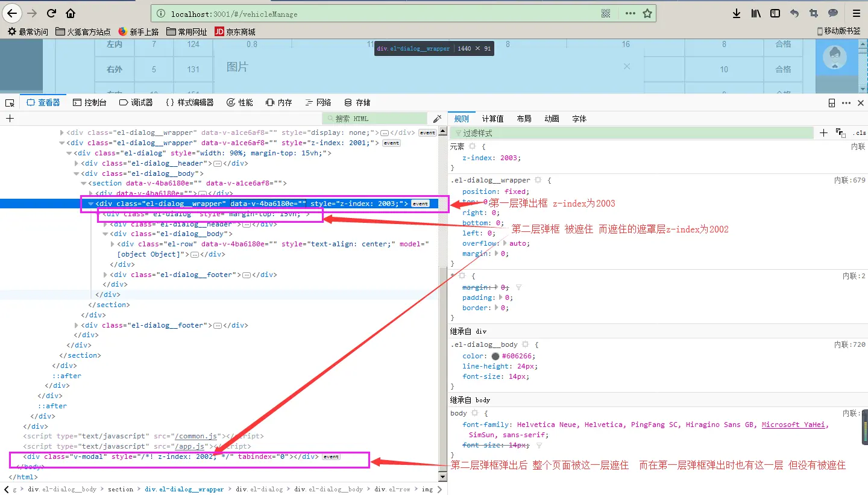Image resolution: width=868 pixels, height=495 pixels.
Task: Click the localhost:3001 address bar
Action: [x=374, y=13]
